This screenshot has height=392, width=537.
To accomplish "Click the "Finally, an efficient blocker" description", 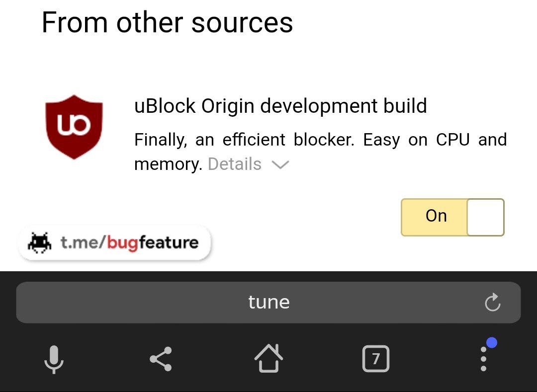I will pyautogui.click(x=320, y=140).
